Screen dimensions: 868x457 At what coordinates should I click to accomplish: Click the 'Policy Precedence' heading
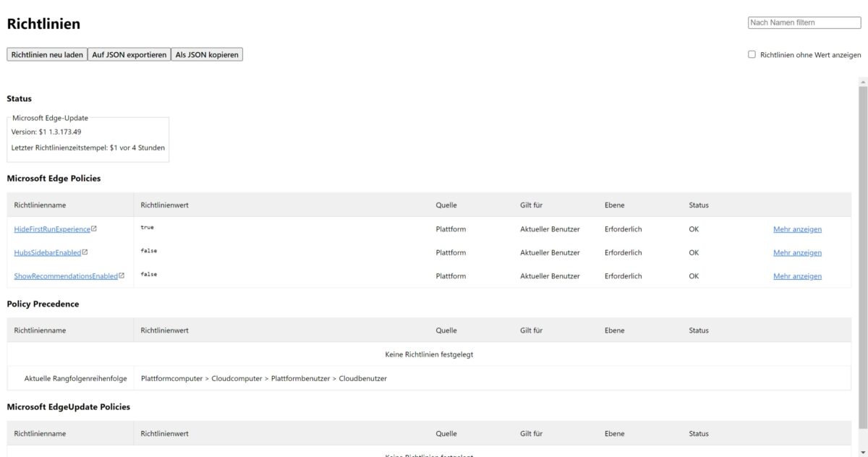point(43,304)
